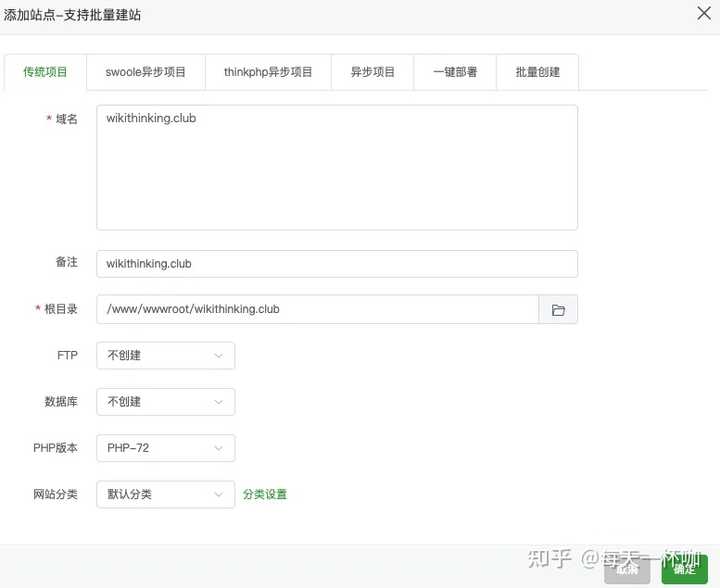720x588 pixels.
Task: Click the 备注 remark input field
Action: (337, 264)
